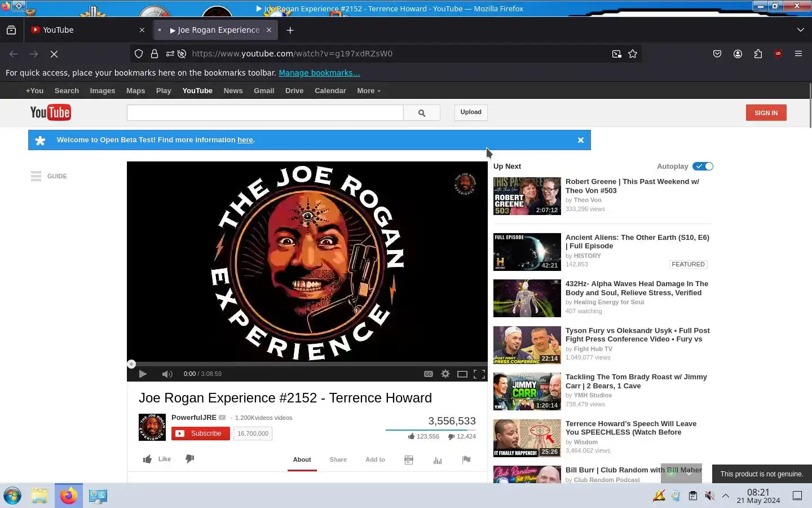This screenshot has width=812, height=508.
Task: Expand the More dropdown in top bar
Action: (369, 90)
